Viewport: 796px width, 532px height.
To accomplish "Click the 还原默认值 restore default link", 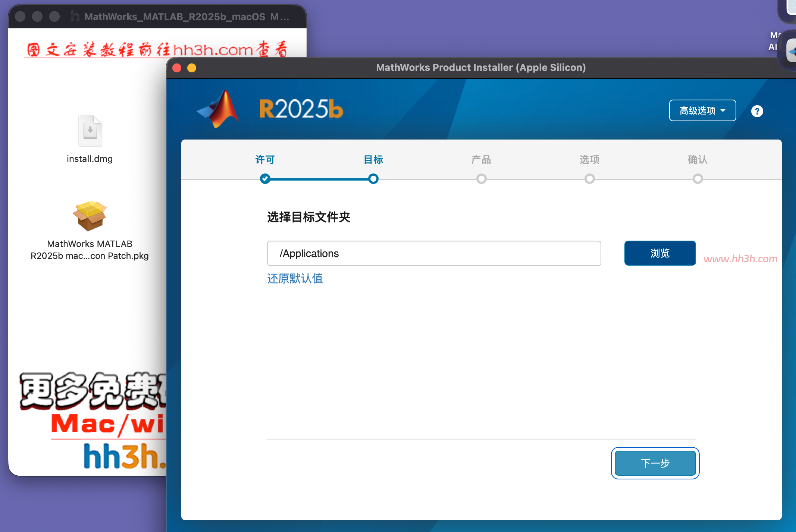I will (295, 279).
